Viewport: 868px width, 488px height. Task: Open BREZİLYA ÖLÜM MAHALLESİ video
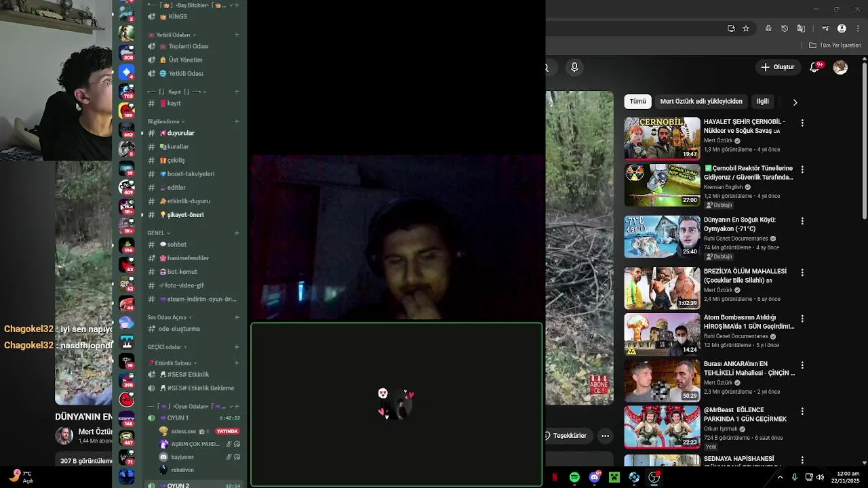pos(662,288)
